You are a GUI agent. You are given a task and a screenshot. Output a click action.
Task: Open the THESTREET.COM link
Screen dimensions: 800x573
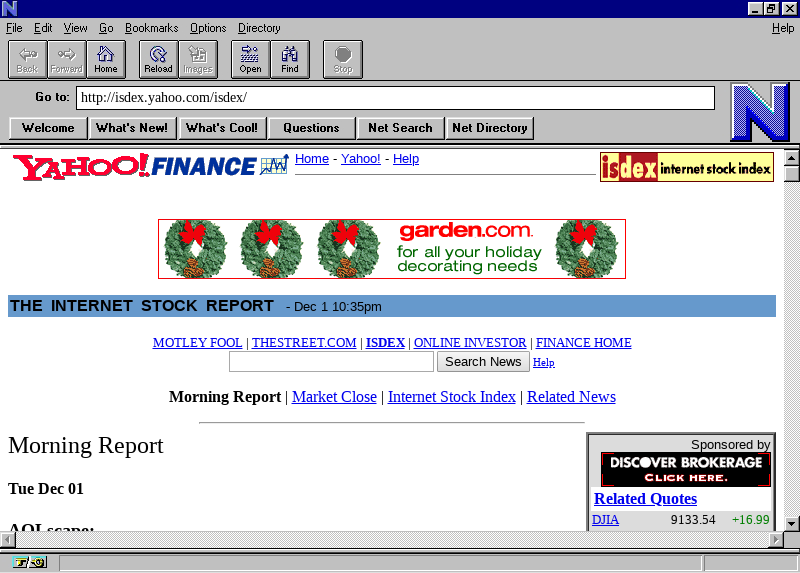pyautogui.click(x=304, y=343)
